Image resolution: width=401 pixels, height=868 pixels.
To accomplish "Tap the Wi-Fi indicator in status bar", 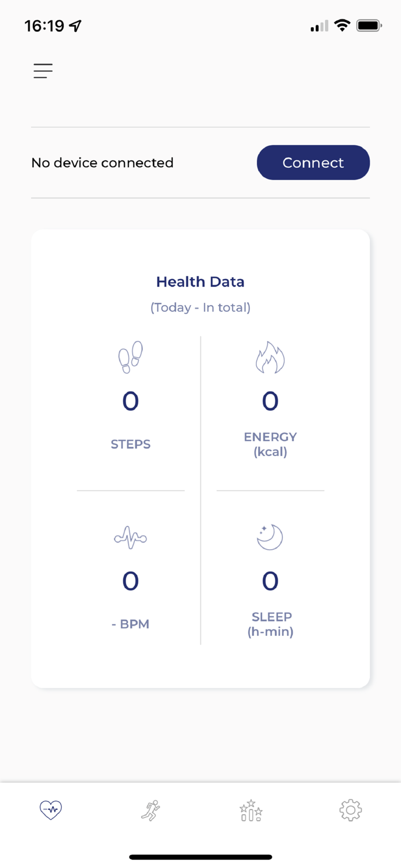I will pyautogui.click(x=343, y=25).
